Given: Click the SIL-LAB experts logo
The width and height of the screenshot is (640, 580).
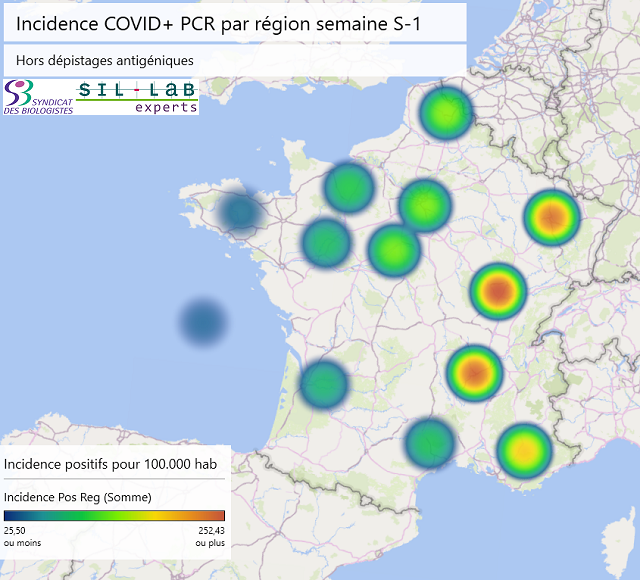Looking at the screenshot, I should click(x=137, y=97).
